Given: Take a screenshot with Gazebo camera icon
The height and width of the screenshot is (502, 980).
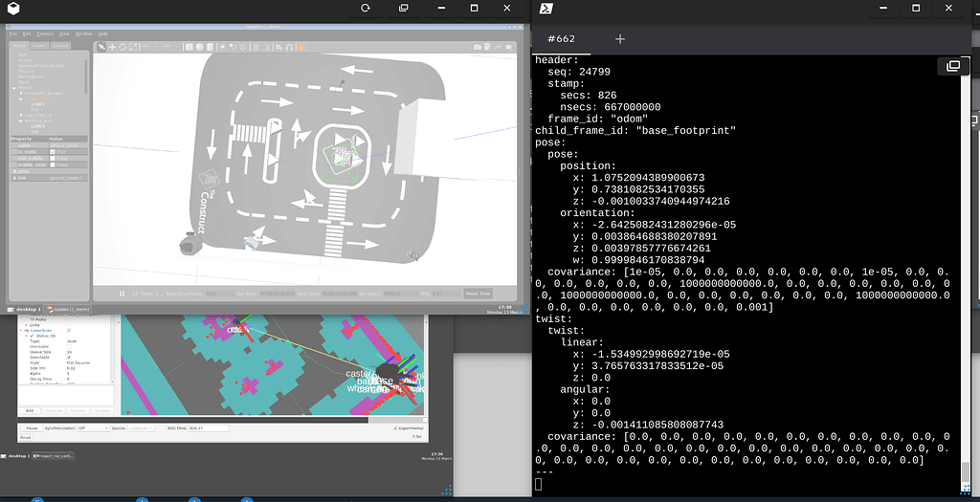Looking at the screenshot, I should pos(478,47).
